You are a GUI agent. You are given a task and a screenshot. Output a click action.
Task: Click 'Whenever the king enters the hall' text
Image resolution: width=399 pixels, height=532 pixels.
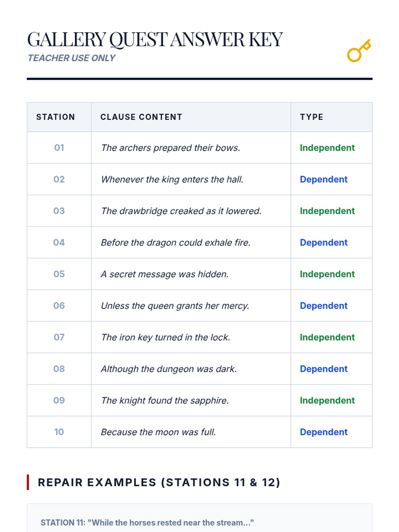click(172, 179)
